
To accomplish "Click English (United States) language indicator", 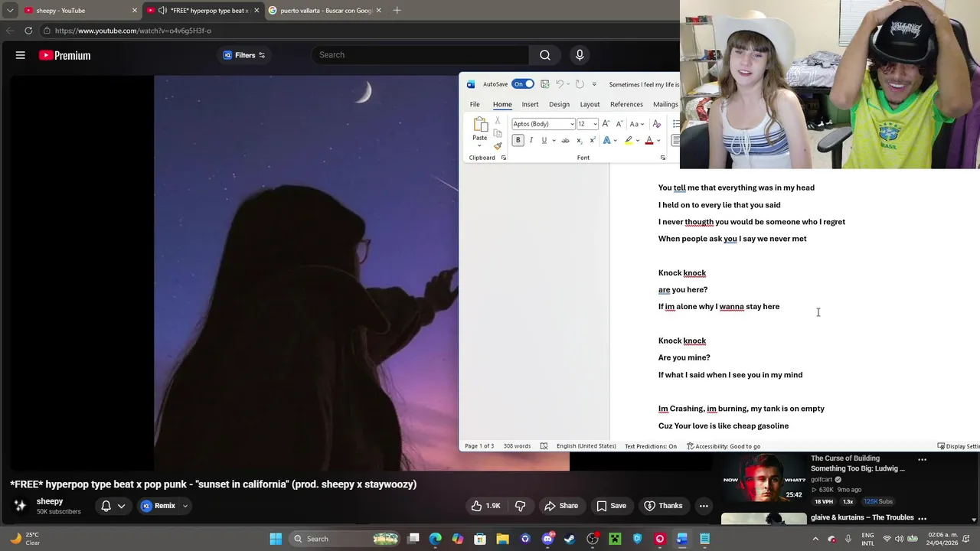I will [586, 446].
